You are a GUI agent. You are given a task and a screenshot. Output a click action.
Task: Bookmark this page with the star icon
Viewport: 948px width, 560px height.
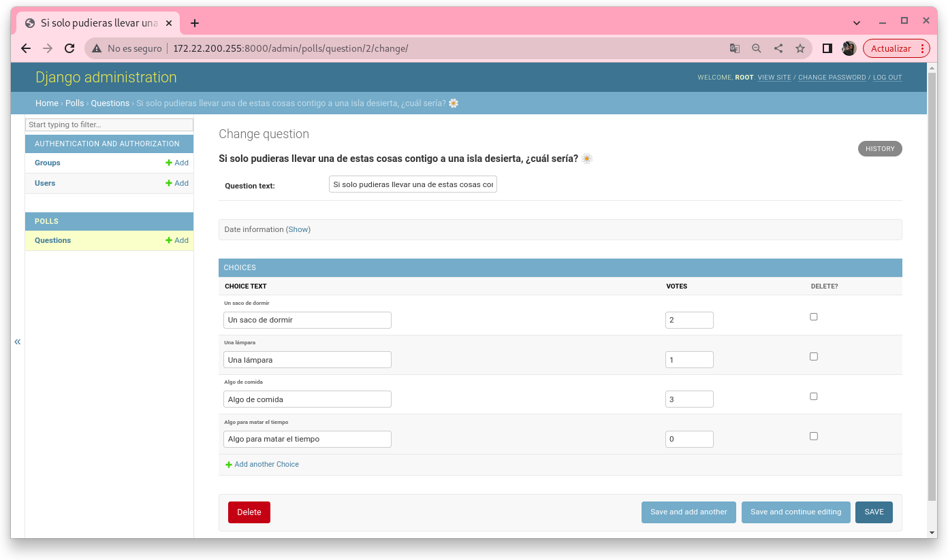tap(800, 48)
